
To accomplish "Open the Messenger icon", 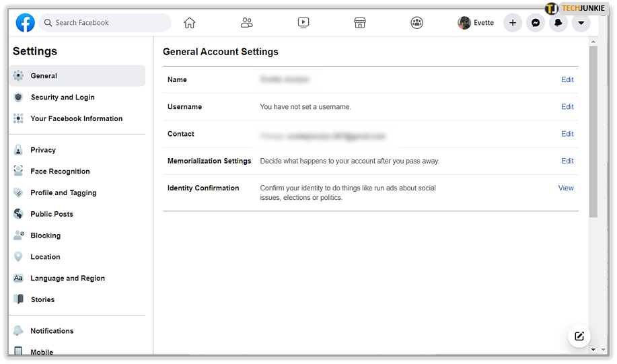I will point(536,23).
